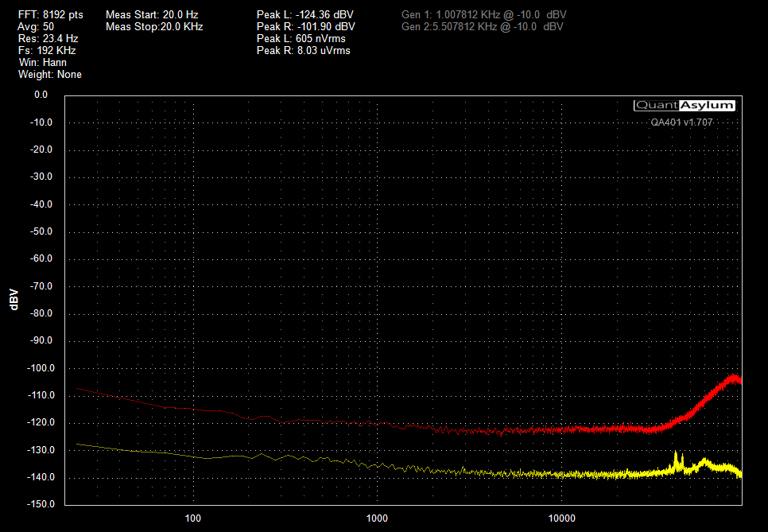
Task: Click "Peak R: 8.03 uVrms" readout
Action: pyautogui.click(x=303, y=50)
